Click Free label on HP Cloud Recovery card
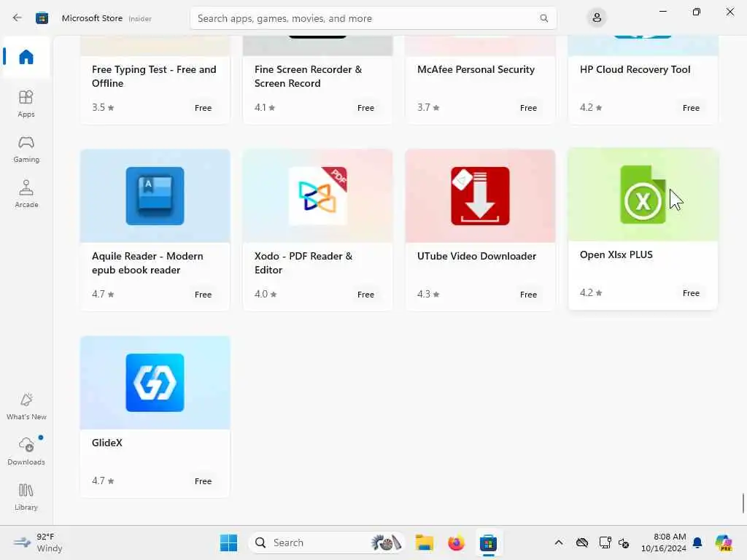 tap(691, 108)
